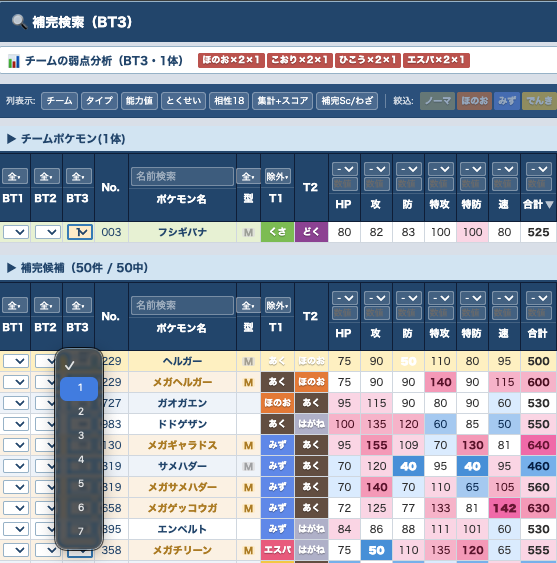Click ドドゲザン in candidates list

point(182,424)
